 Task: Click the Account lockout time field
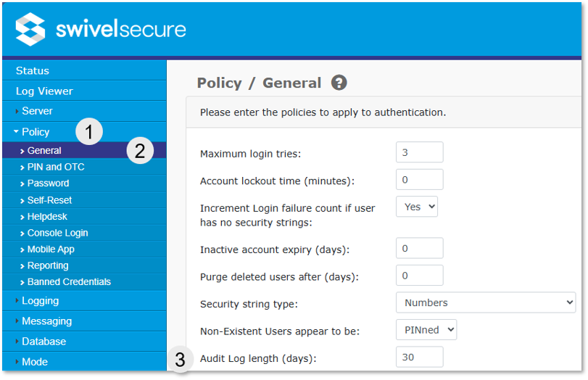419,180
